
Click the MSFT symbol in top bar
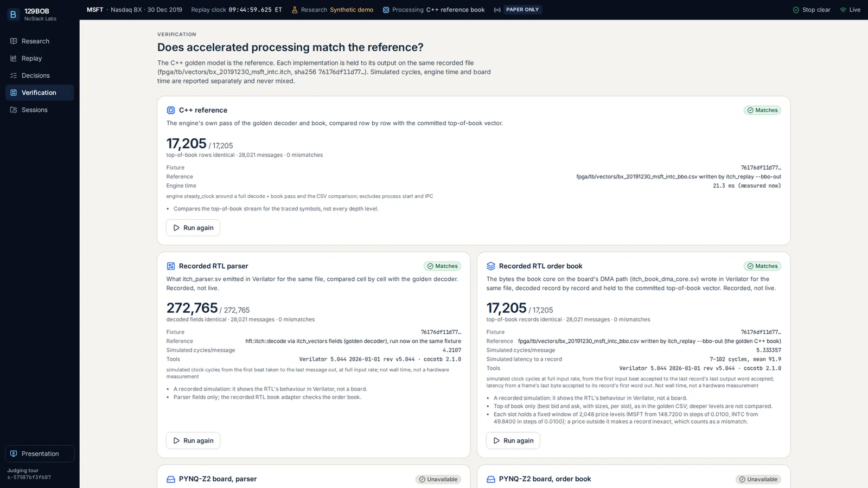[95, 10]
